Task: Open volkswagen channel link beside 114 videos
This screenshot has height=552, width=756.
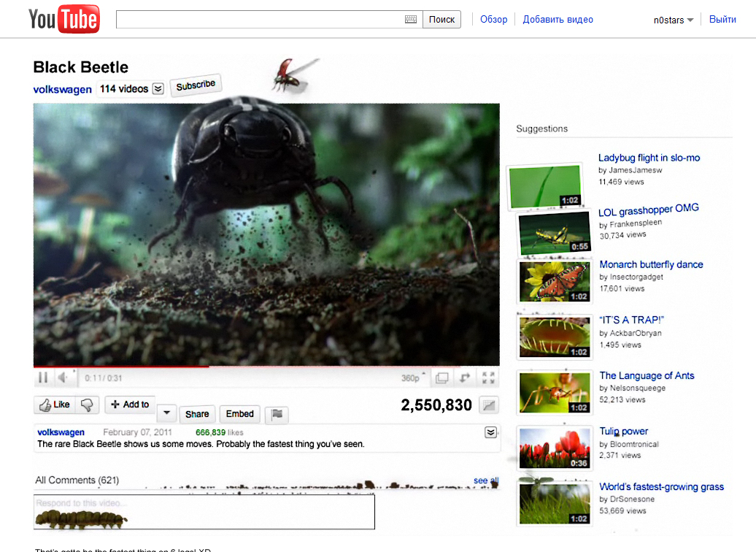Action: tap(62, 89)
